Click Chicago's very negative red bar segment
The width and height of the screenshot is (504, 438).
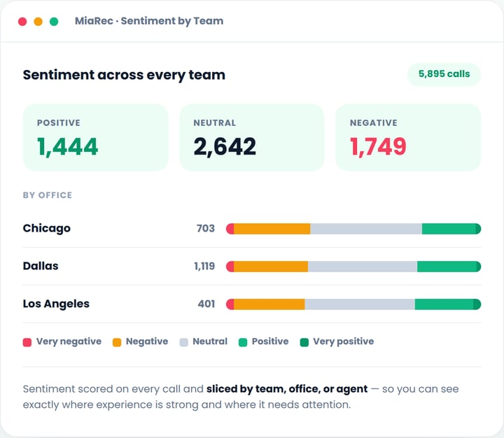pos(230,229)
